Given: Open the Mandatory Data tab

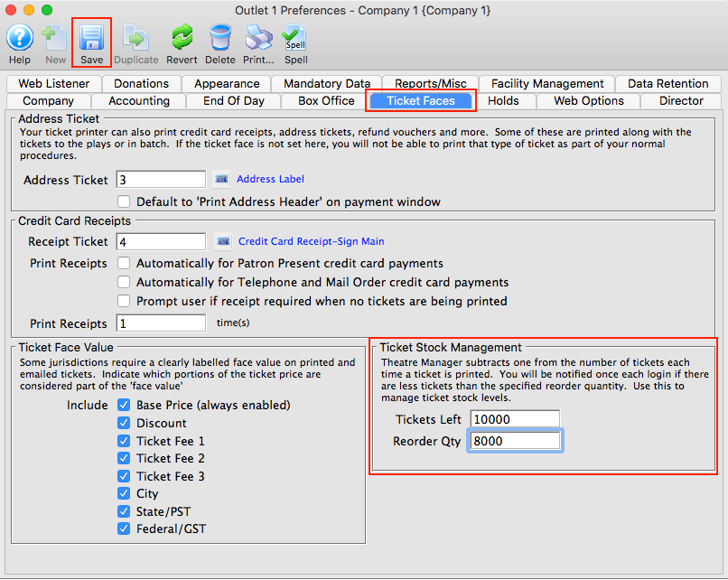Looking at the screenshot, I should (x=327, y=84).
